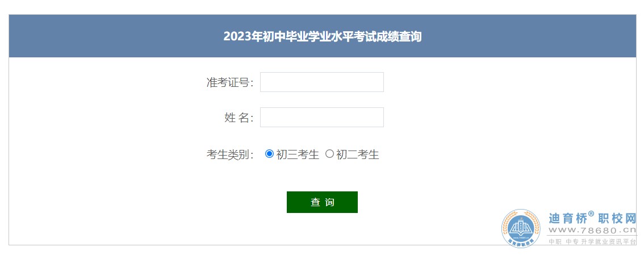Click the 中职 中专 升学就业资讯平台 tagline
The width and height of the screenshot is (644, 255).
pos(592,242)
